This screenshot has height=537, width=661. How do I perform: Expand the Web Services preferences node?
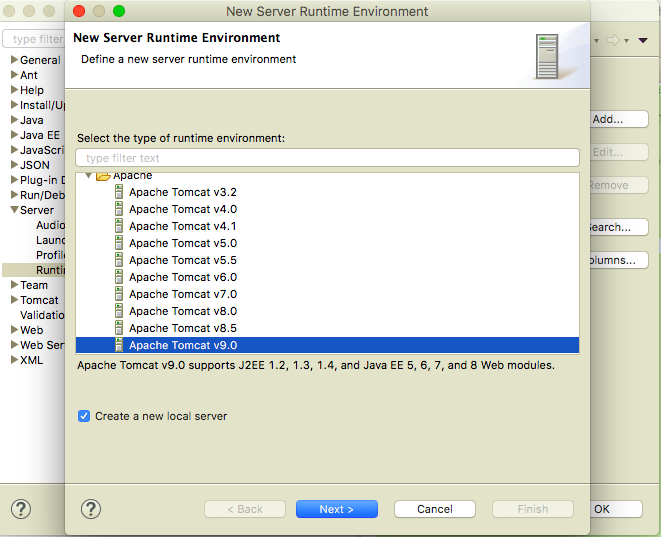tap(14, 345)
